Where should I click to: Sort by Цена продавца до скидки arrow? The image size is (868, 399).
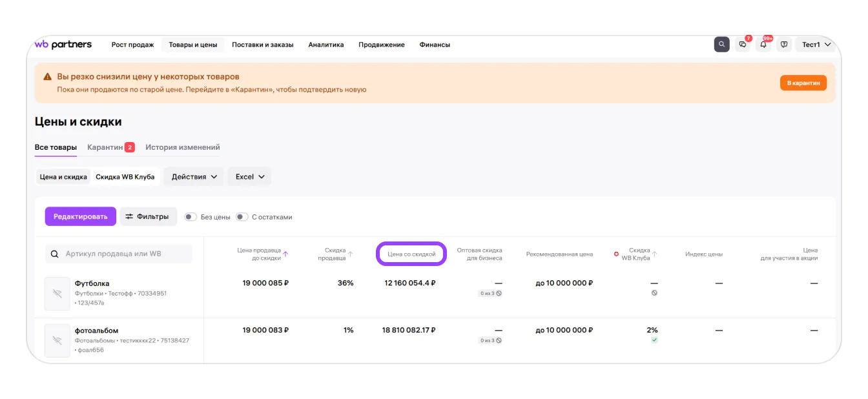285,254
